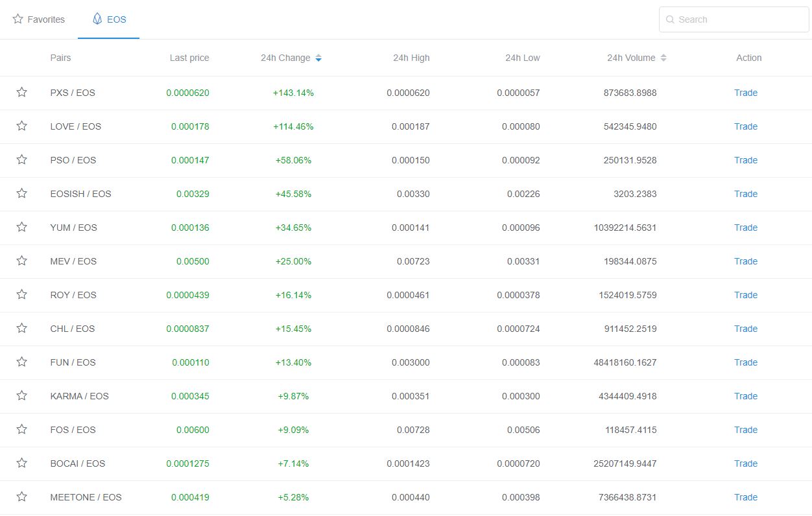Screen dimensions: 812x516
Task: Open Trade for KARMA / EOS
Action: click(x=746, y=396)
